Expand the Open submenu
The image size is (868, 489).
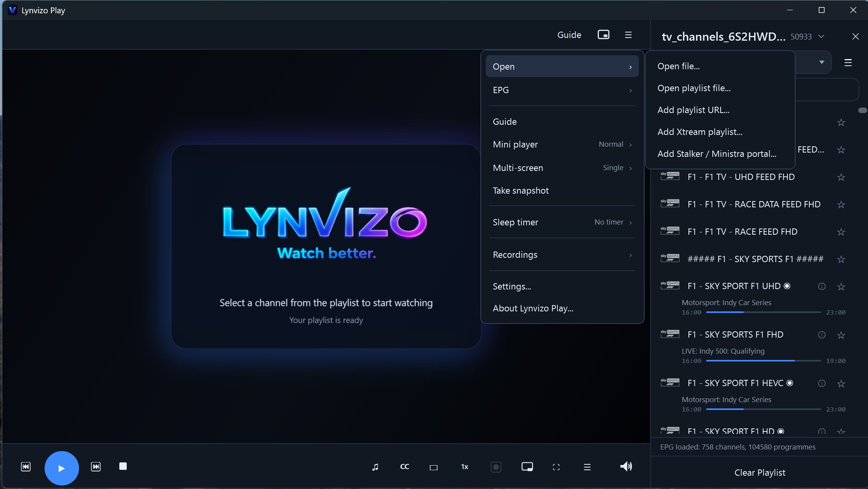coord(562,67)
